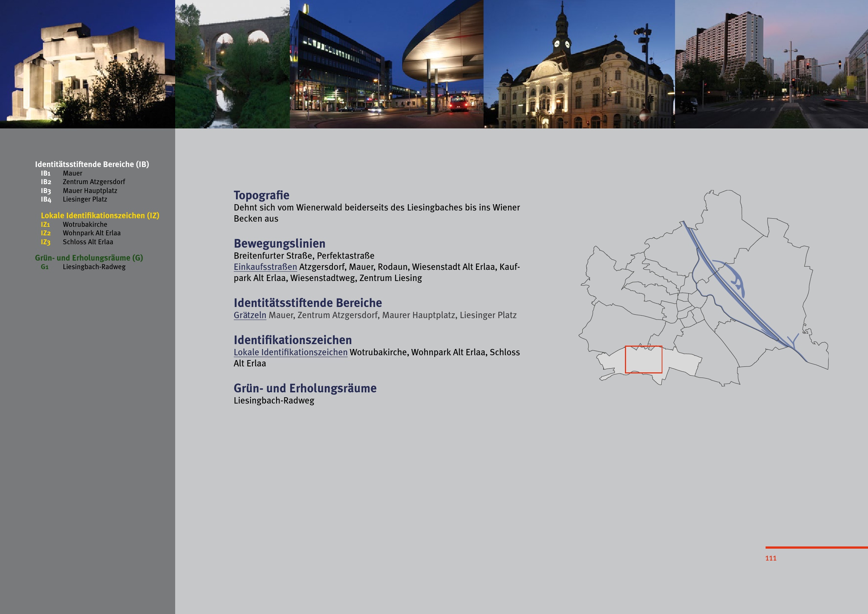Image resolution: width=868 pixels, height=614 pixels.
Task: Select G1 Liesingbach-Radweg entry
Action: coord(94,267)
